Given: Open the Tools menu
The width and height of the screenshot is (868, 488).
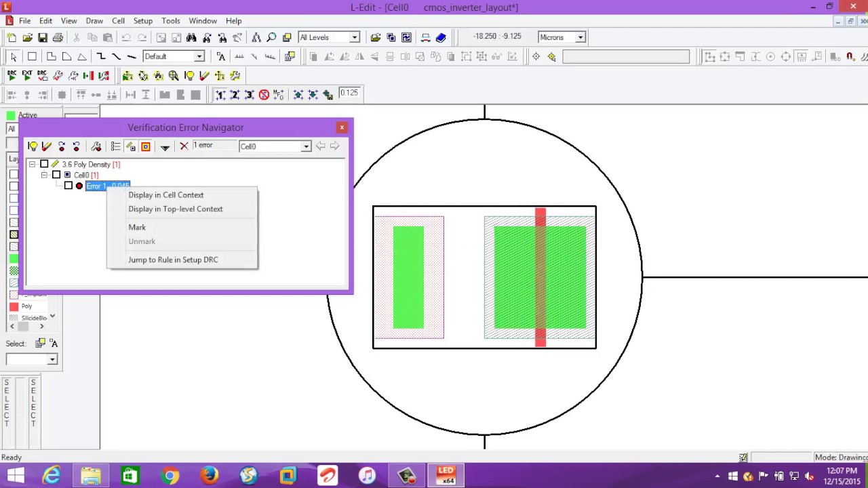Looking at the screenshot, I should tap(171, 21).
